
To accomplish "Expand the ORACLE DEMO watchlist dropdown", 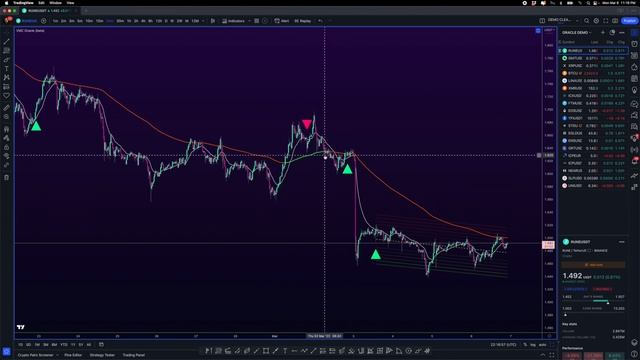I will [x=576, y=33].
